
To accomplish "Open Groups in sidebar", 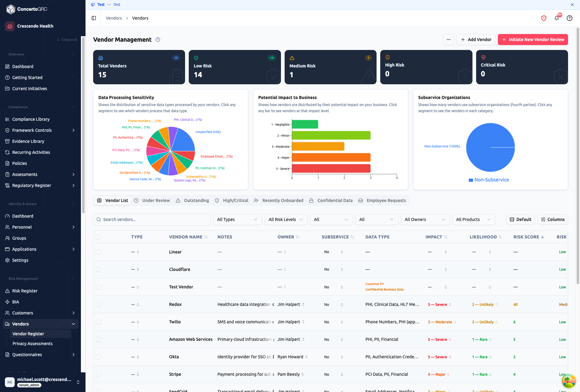I will [x=19, y=238].
